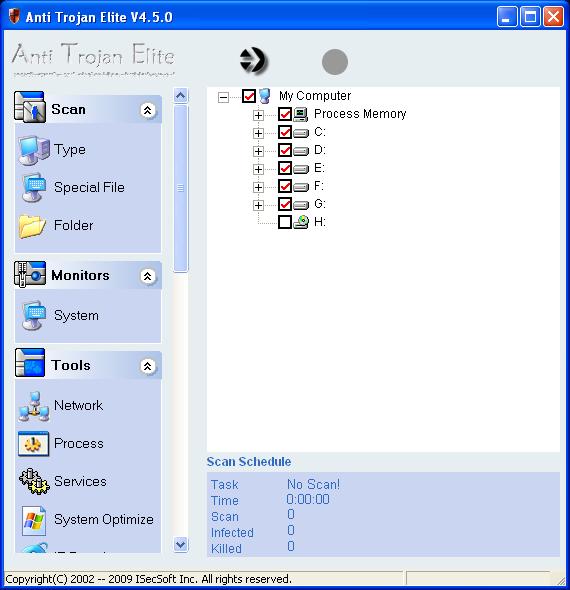Uncheck the F: drive checkbox

285,186
